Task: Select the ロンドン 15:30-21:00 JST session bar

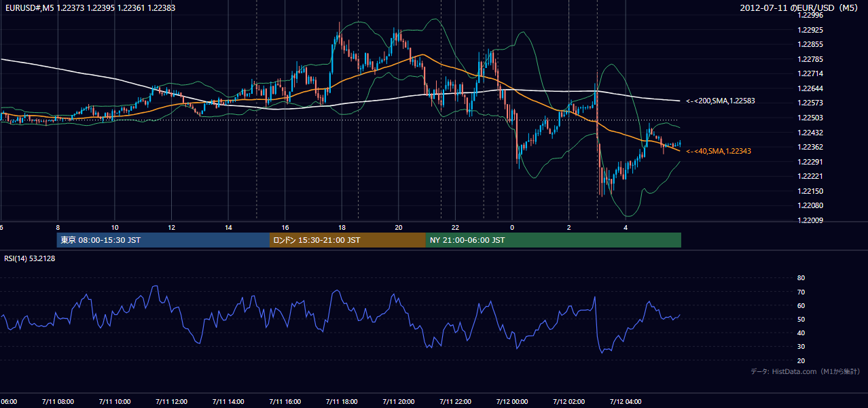Action: [348, 240]
